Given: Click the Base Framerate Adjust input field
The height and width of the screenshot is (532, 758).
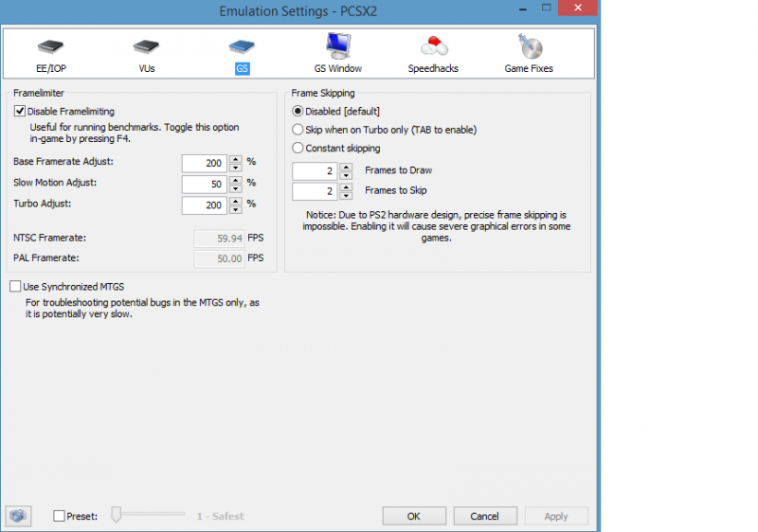Looking at the screenshot, I should coord(205,163).
